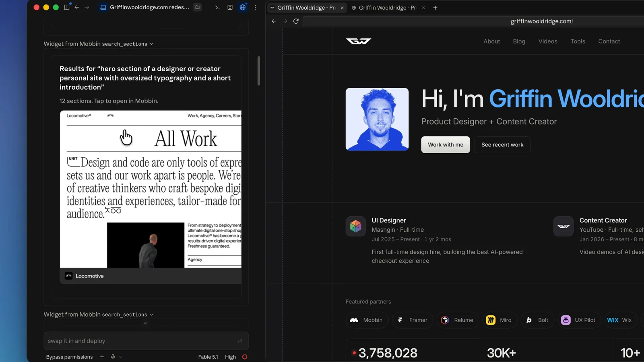Collapse the first Mobbin search_sections widget
Viewport: 644px width, 362px height.
(x=99, y=44)
